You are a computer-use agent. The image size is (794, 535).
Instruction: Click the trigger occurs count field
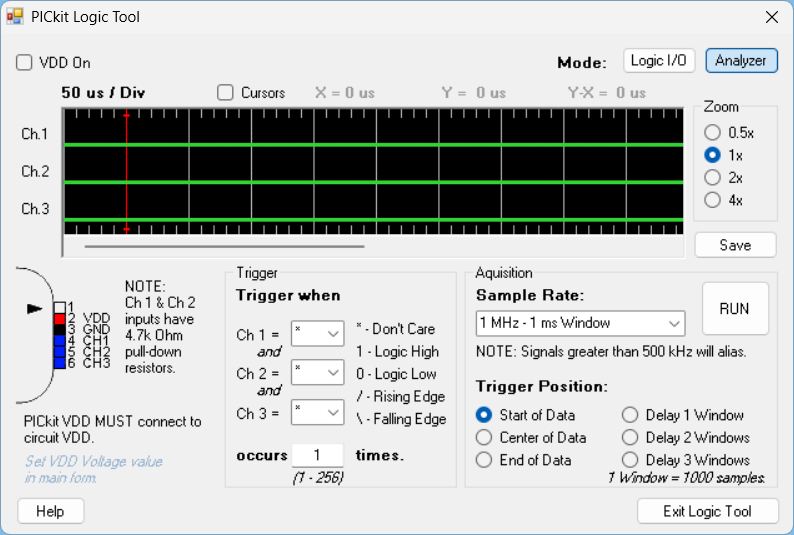(317, 455)
